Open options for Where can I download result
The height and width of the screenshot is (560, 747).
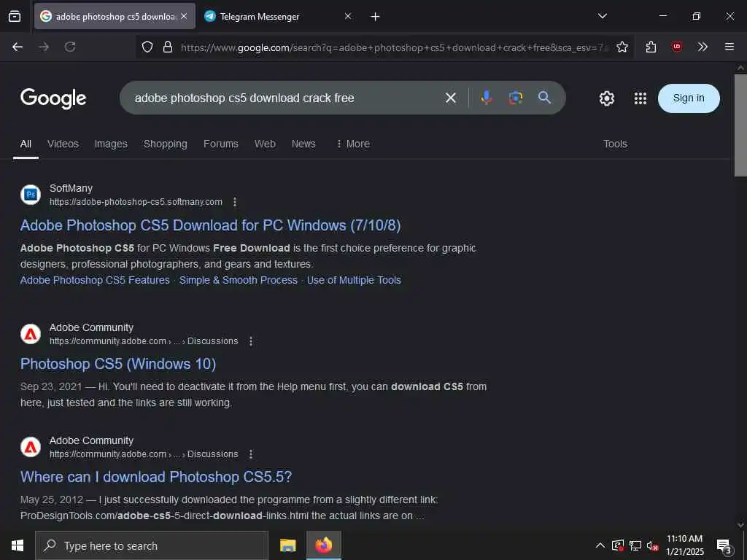[251, 454]
